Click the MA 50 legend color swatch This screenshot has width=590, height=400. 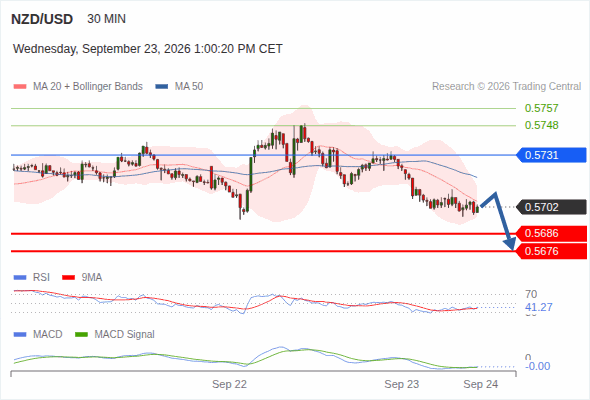(x=162, y=87)
